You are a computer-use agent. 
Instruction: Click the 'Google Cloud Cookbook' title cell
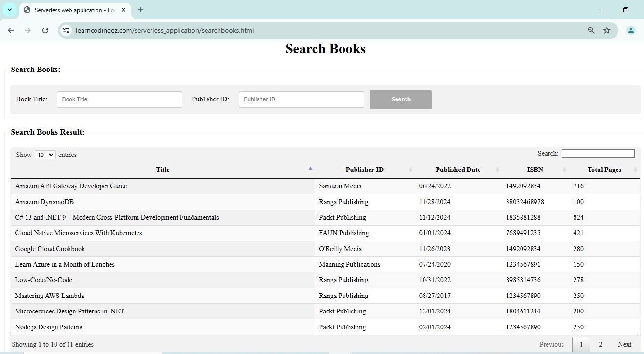pos(163,249)
